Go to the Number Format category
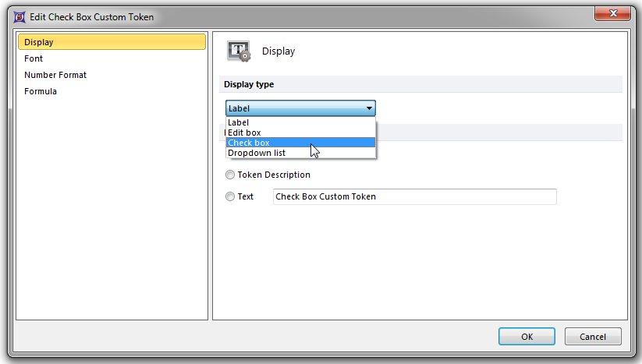The width and height of the screenshot is (642, 364). (55, 75)
